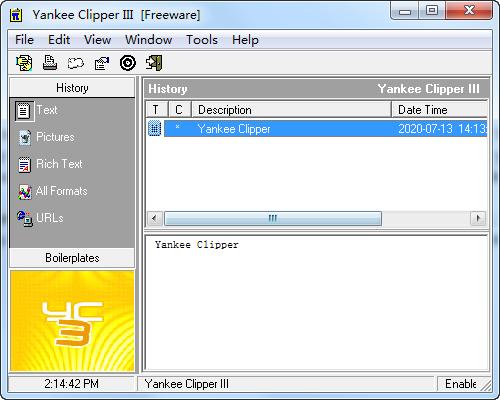Click the scroll right arrow button

(478, 219)
